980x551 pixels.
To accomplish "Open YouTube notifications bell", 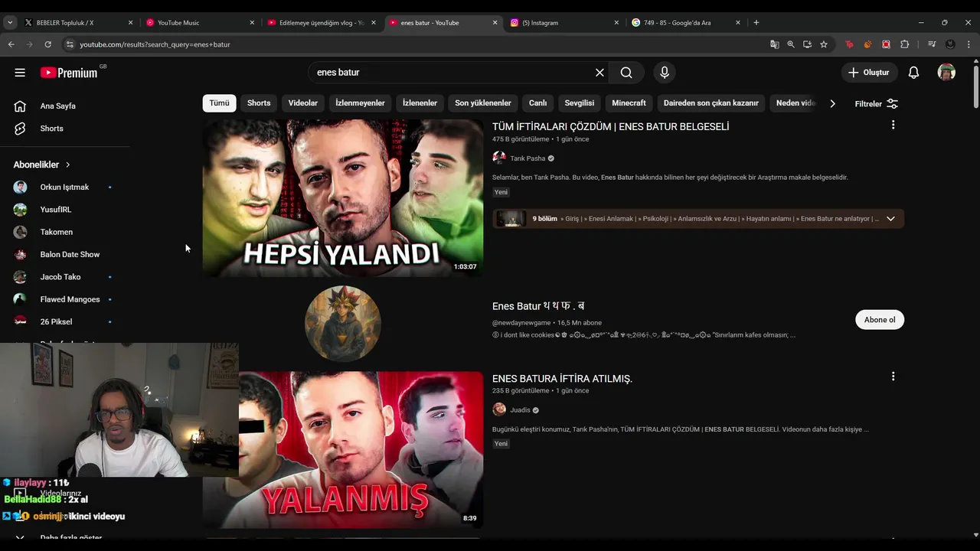I will (x=913, y=73).
